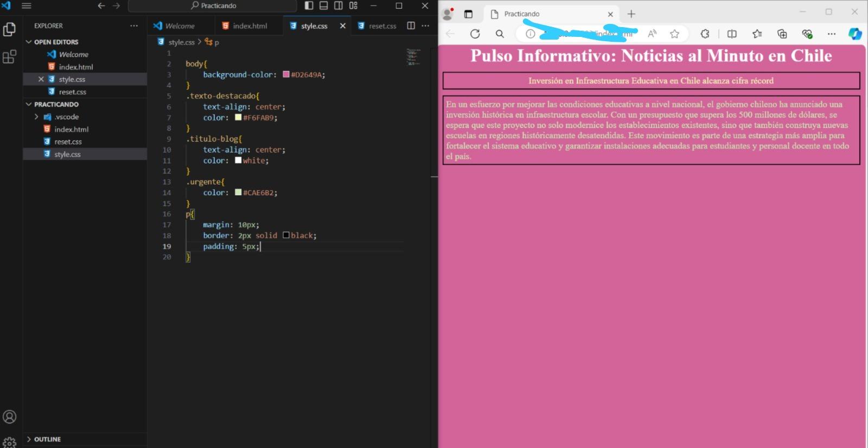868x448 pixels.
Task: Toggle bottom panel layout icon
Action: 324,5
